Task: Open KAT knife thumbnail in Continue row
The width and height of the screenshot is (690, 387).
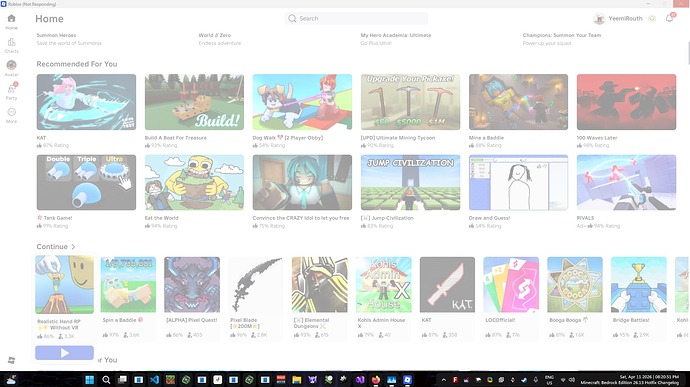Action: click(447, 285)
